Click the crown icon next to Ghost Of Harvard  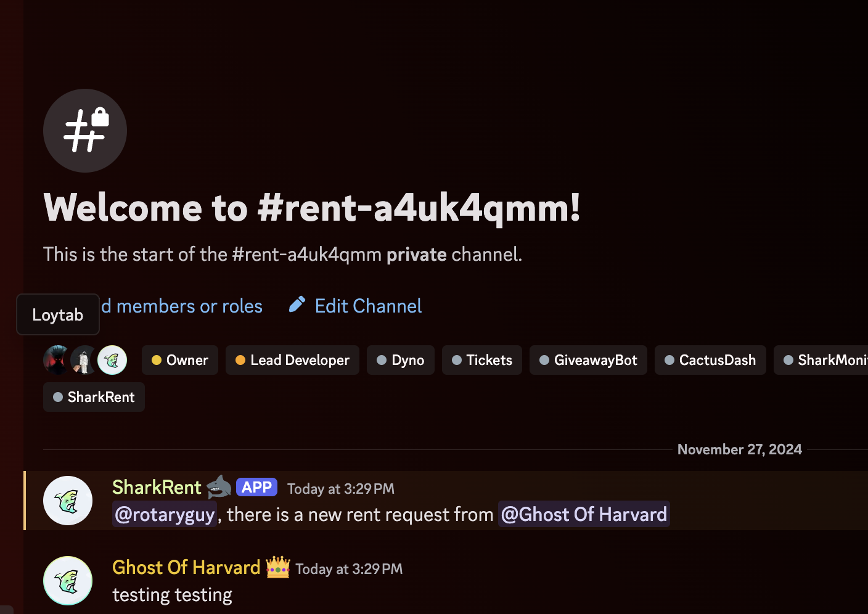point(278,567)
